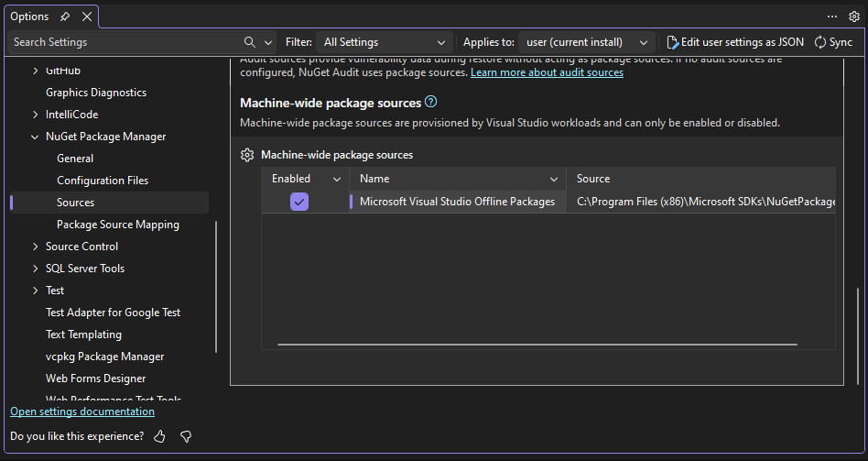868x461 pixels.
Task: Click the help icon beside Machine-wide package sources
Action: tap(431, 103)
